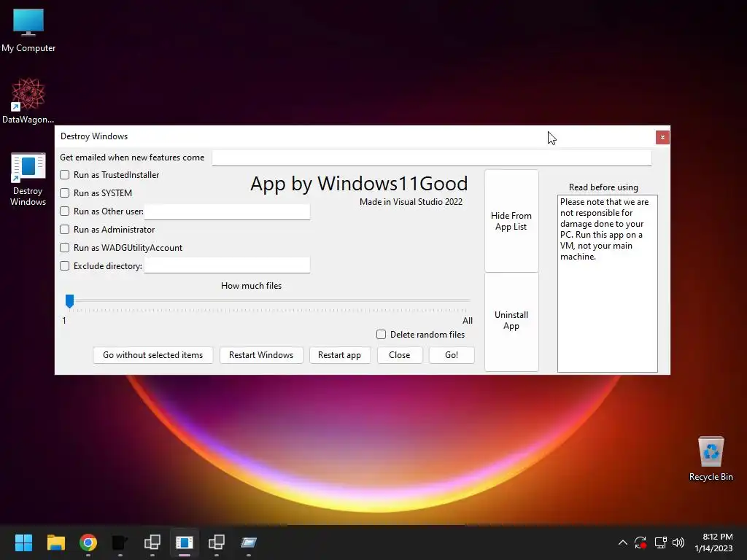Check the Run as SYSTEM option
747x560 pixels.
pyautogui.click(x=65, y=192)
